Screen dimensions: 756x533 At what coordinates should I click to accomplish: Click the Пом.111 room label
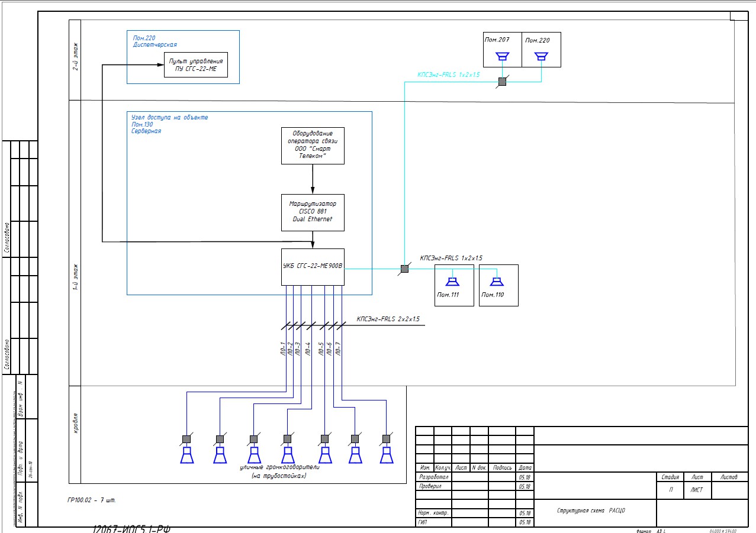point(449,295)
